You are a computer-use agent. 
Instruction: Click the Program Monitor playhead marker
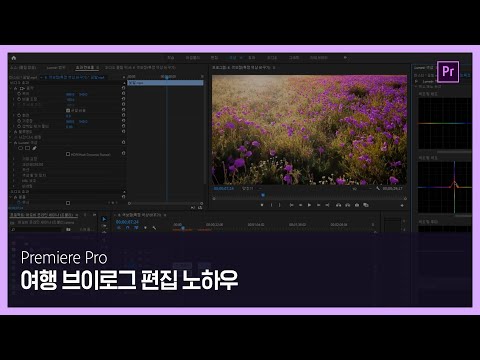(x=263, y=195)
